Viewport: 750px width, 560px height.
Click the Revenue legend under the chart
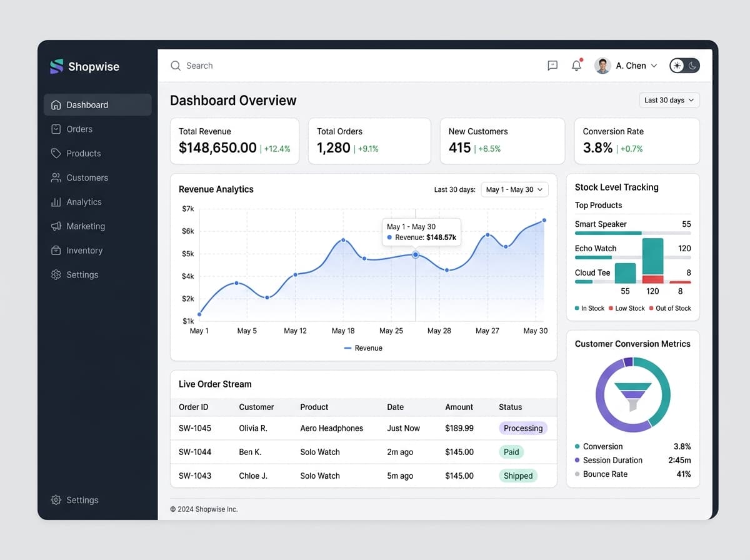[363, 348]
